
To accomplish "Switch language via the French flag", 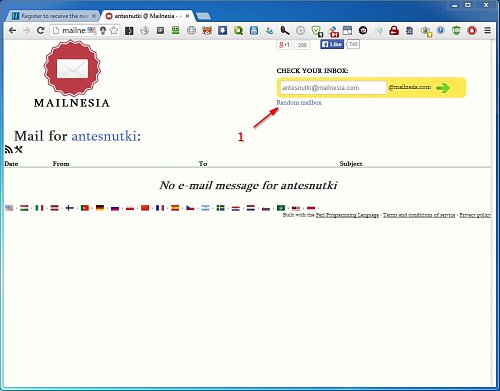I will tap(160, 208).
